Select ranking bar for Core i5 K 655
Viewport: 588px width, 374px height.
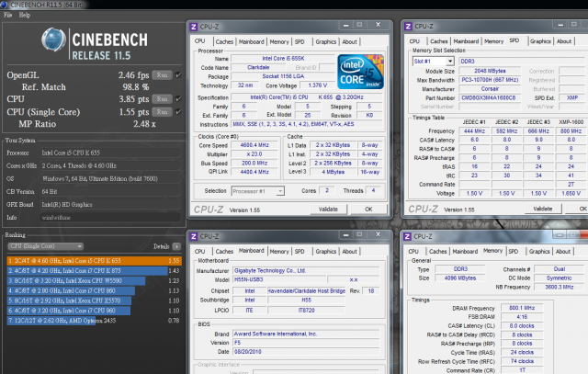94,261
